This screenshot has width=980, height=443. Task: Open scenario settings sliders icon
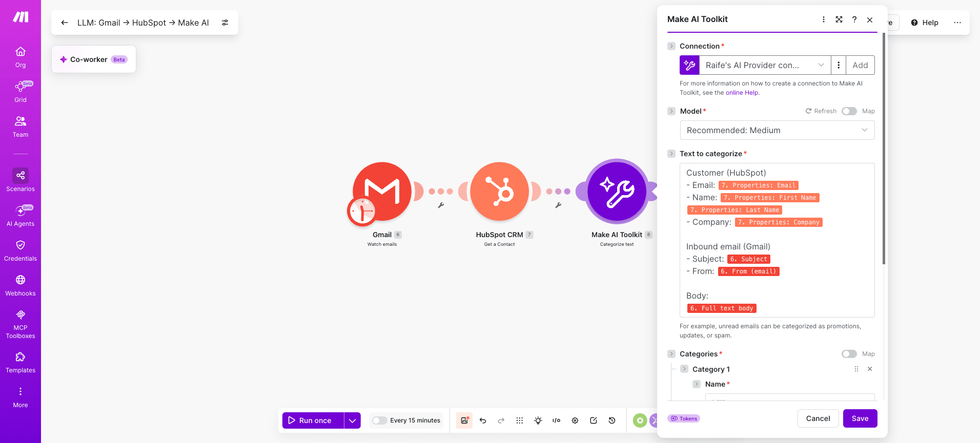(x=225, y=23)
